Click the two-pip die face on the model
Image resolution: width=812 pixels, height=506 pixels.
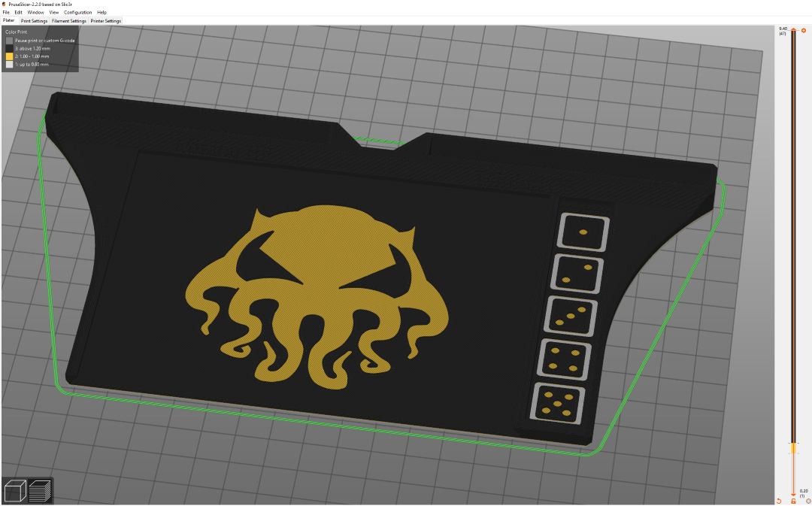tap(577, 273)
